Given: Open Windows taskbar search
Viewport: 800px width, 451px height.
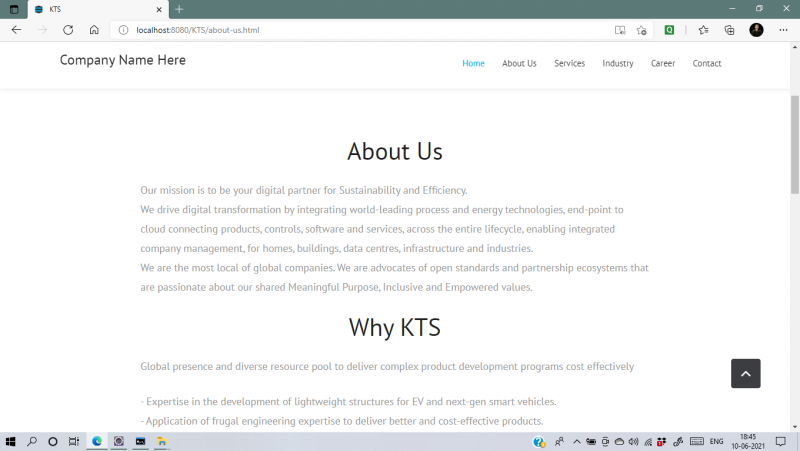Looking at the screenshot, I should [32, 441].
